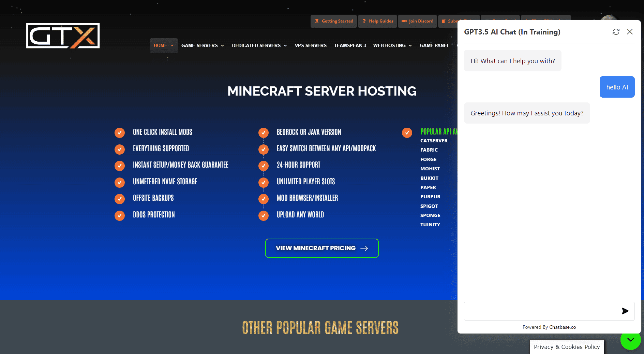Viewport: 644px width, 354px height.
Task: Open the Privacy & Cookies Policy
Action: [x=567, y=347]
